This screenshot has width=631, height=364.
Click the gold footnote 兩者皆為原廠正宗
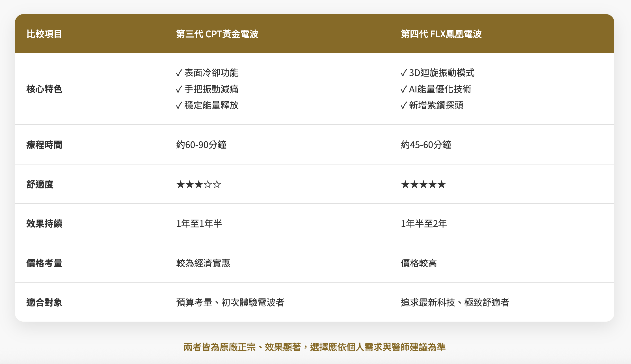click(314, 347)
